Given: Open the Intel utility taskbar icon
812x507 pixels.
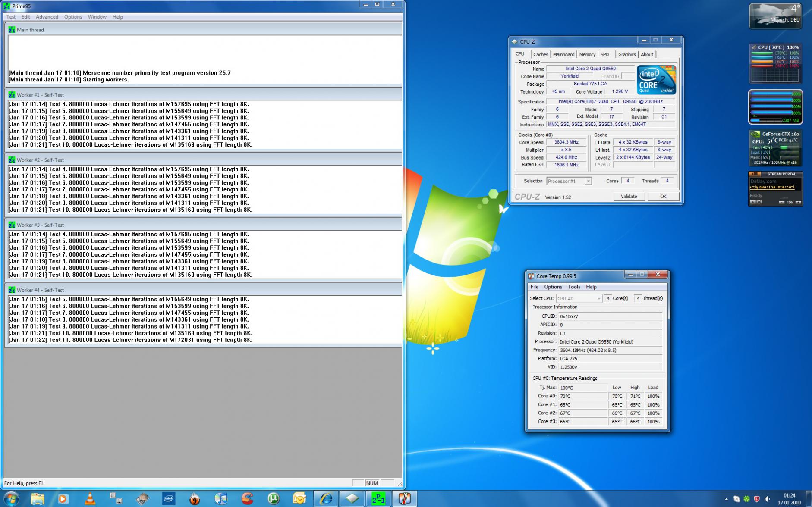Looking at the screenshot, I should (169, 499).
